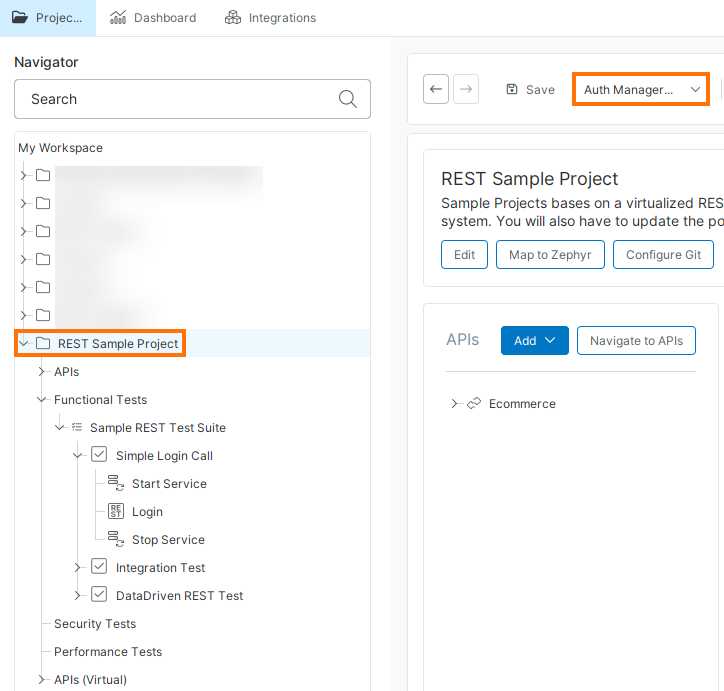Switch to the Dashboard tab

click(153, 18)
